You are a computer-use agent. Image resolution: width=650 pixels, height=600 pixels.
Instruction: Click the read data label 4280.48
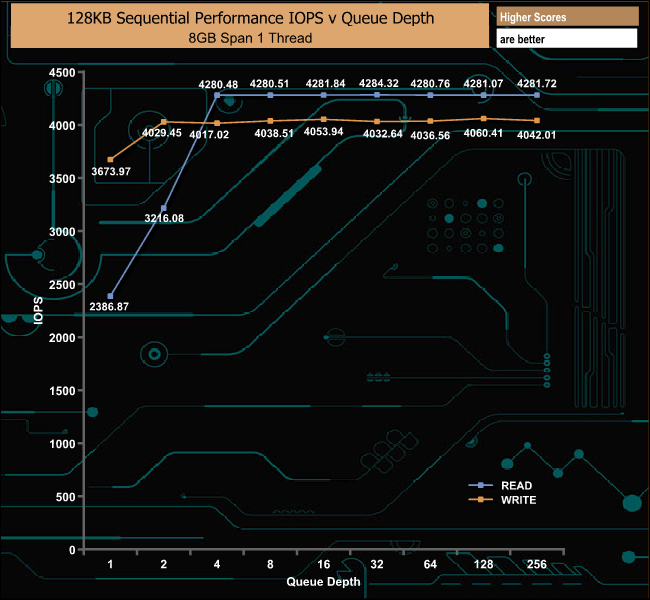pos(218,85)
